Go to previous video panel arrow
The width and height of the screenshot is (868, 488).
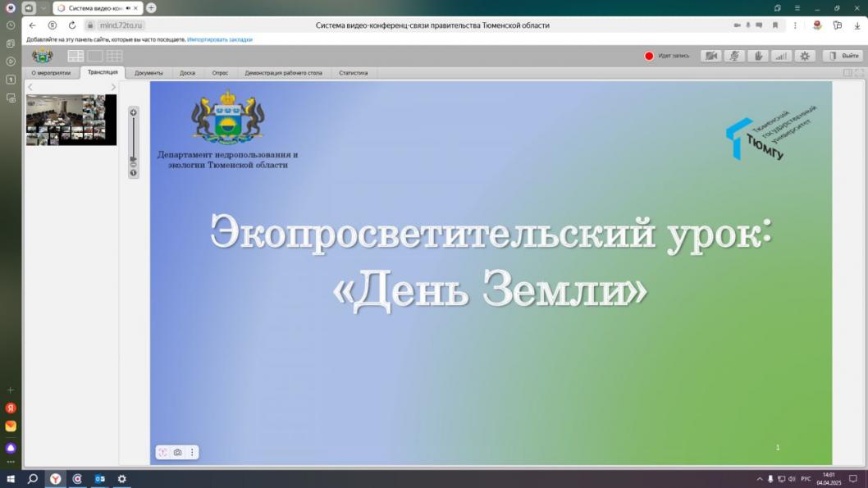[30, 87]
